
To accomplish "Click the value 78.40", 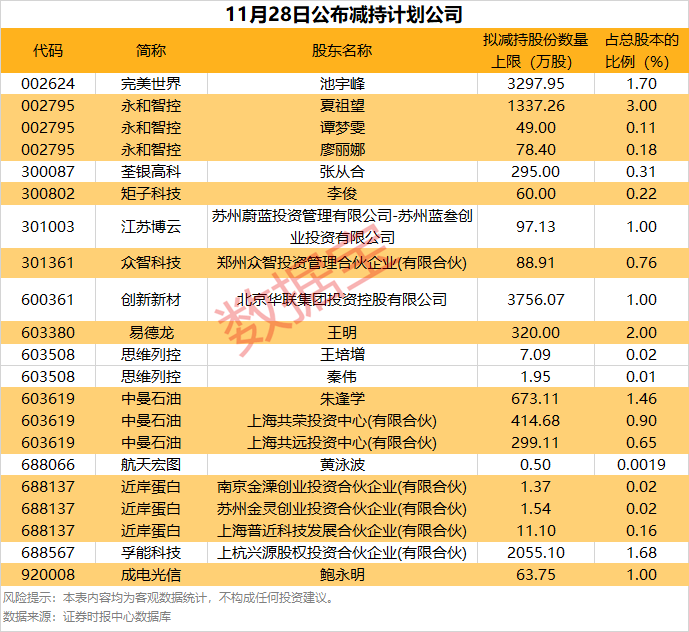I will pyautogui.click(x=535, y=149).
